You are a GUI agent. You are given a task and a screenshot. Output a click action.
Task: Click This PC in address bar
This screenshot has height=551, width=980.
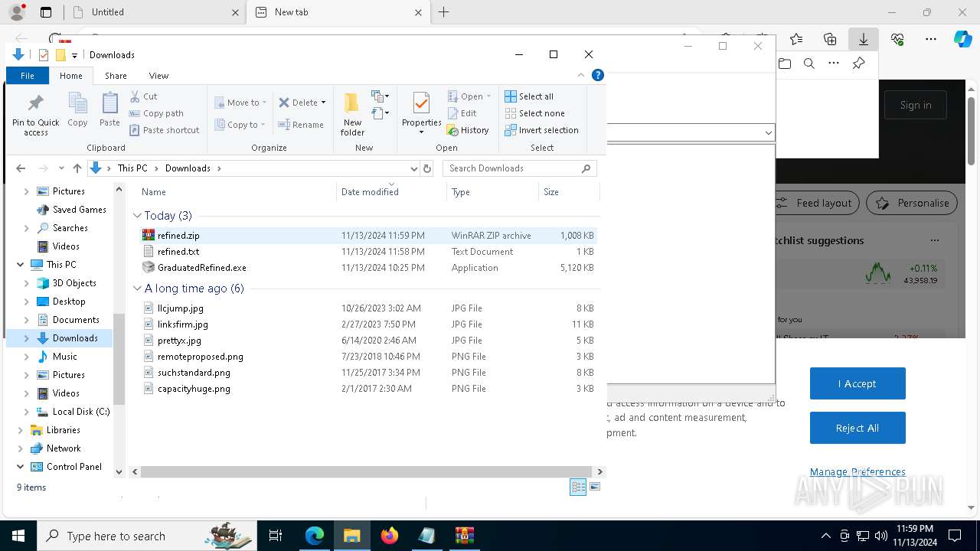coord(132,168)
